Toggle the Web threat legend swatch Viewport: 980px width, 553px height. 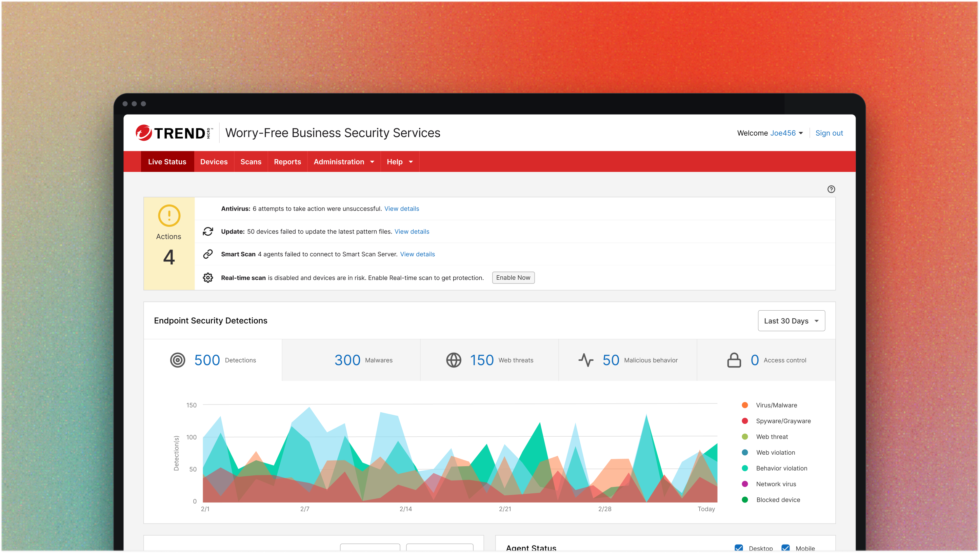[745, 437]
